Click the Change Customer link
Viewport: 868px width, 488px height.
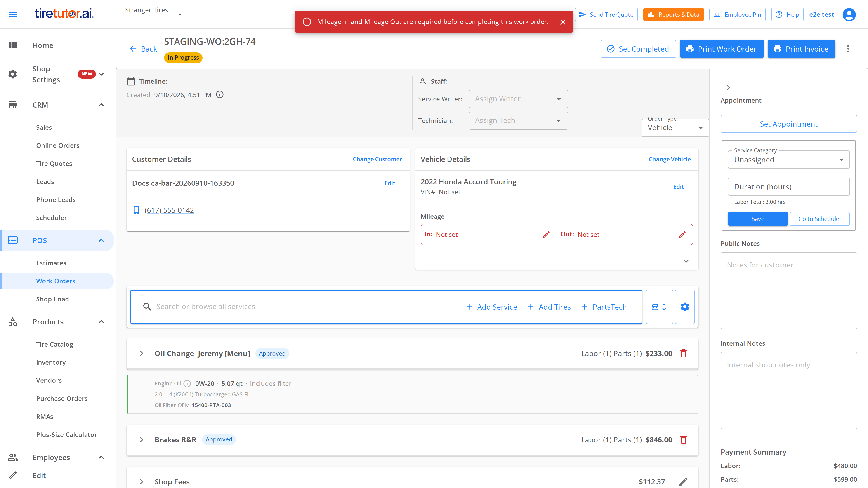377,159
